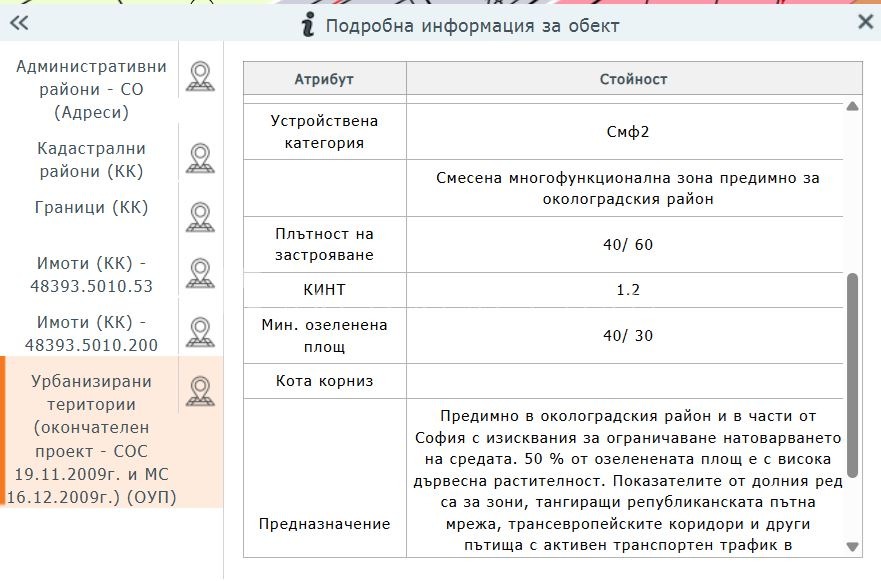Click the КИНТ attribute row
881x581 pixels.
325,290
